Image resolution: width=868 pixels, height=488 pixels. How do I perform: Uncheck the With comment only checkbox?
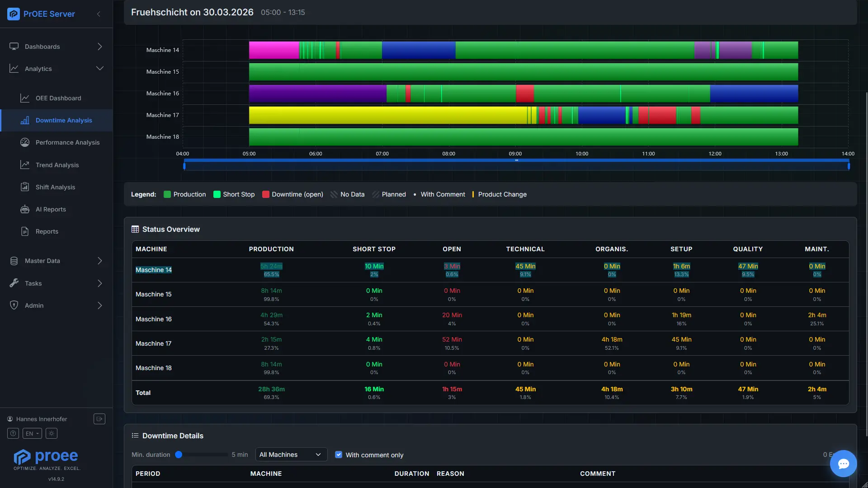pos(339,455)
